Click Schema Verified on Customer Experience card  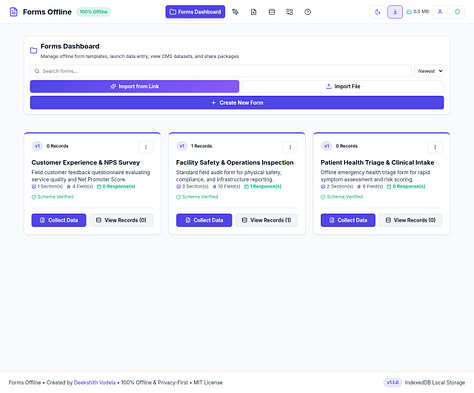53,197
